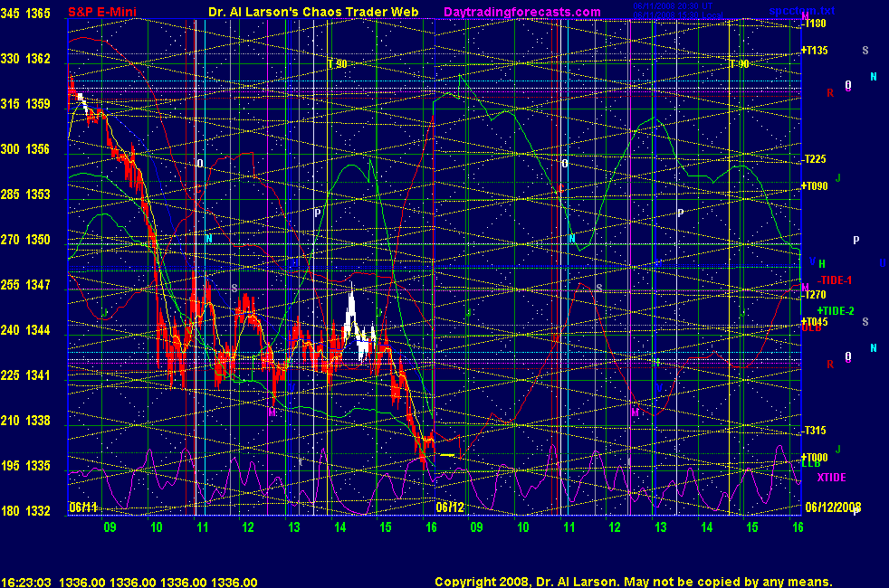Click the Dr. Al Larson's Chaos Trader Web heading
The height and width of the screenshot is (588, 889).
pyautogui.click(x=313, y=12)
